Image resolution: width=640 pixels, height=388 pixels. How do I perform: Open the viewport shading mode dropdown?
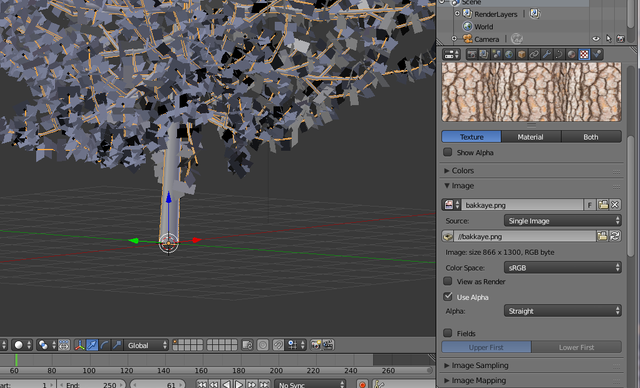(22, 345)
